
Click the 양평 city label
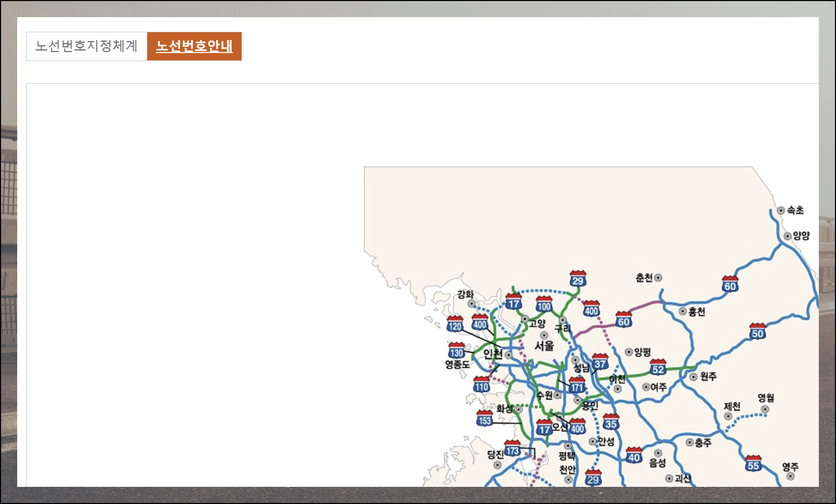(642, 352)
